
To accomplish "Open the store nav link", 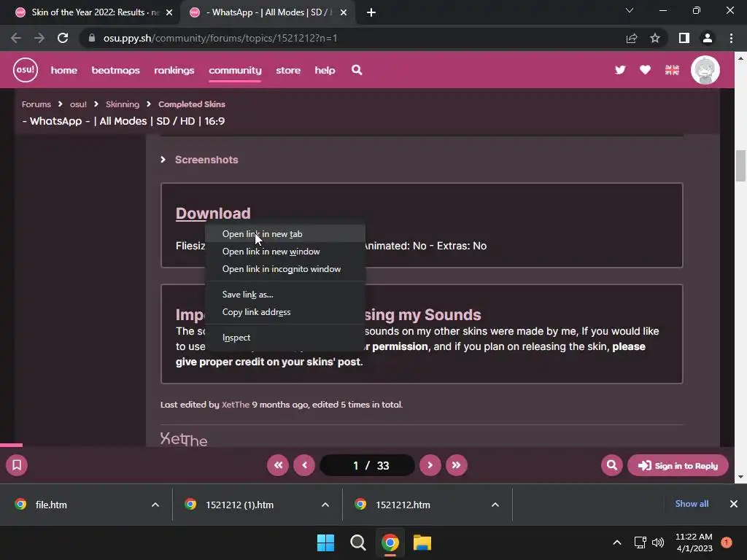I will pos(288,70).
